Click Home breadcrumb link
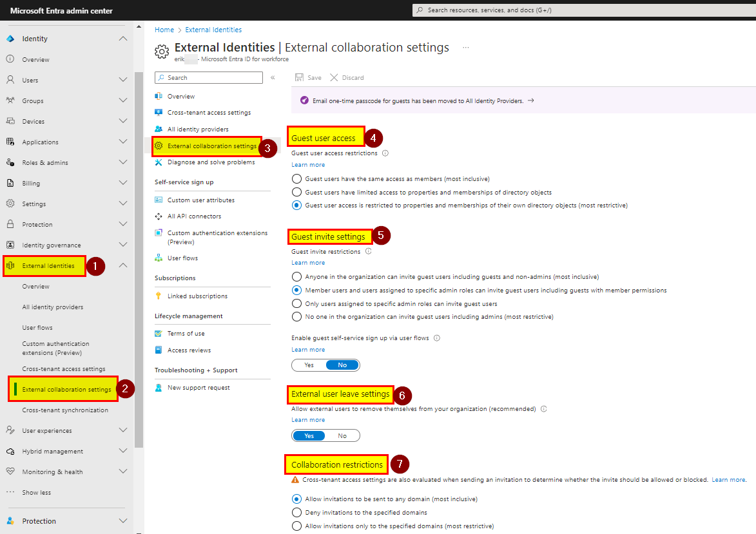Viewport: 756px width, 534px height. pyautogui.click(x=164, y=30)
